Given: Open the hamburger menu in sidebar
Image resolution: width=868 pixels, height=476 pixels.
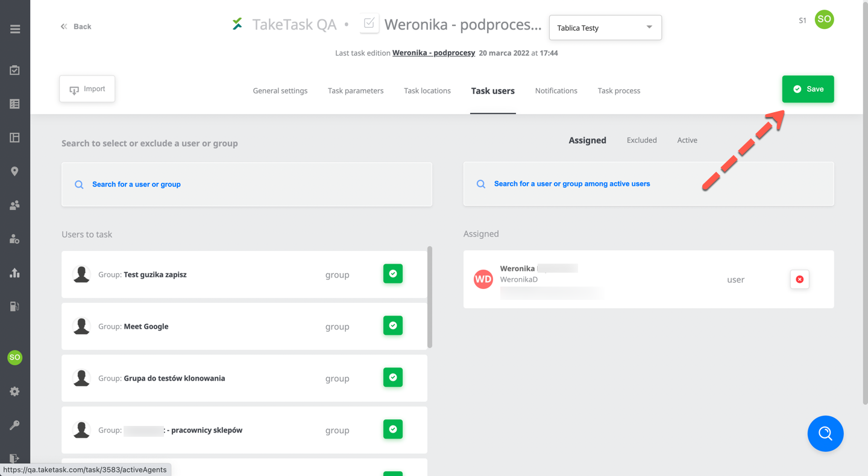Looking at the screenshot, I should pos(15,29).
